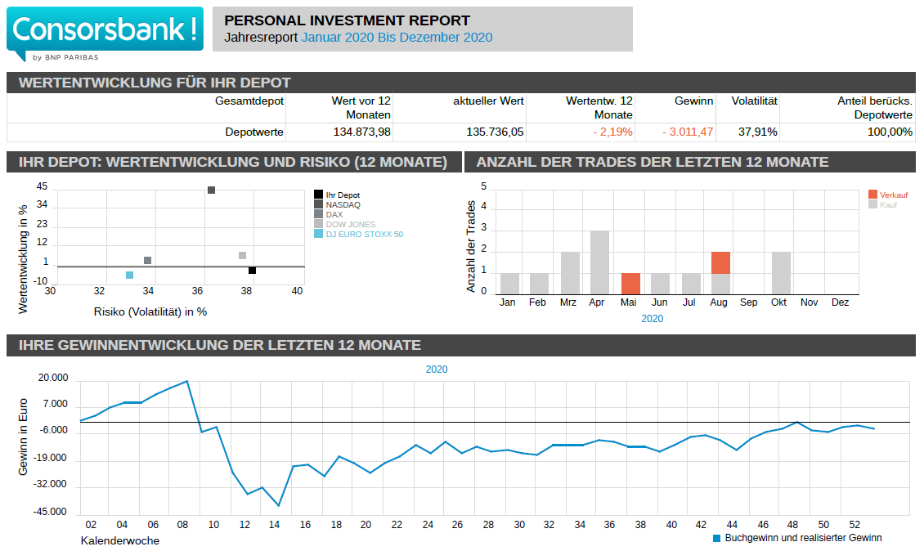Click the April bar in trades chart
Viewport: 924px width, 560px height.
[x=599, y=262]
